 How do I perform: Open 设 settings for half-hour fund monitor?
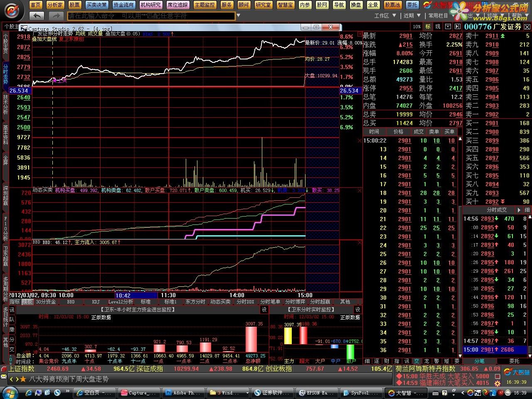pyautogui.click(x=264, y=310)
